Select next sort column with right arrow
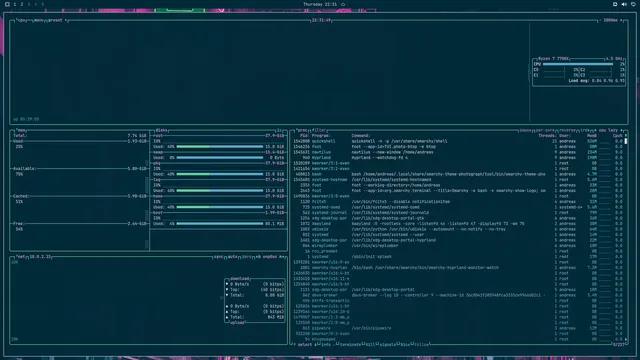Viewport: 640px width, 360px height. [621, 130]
